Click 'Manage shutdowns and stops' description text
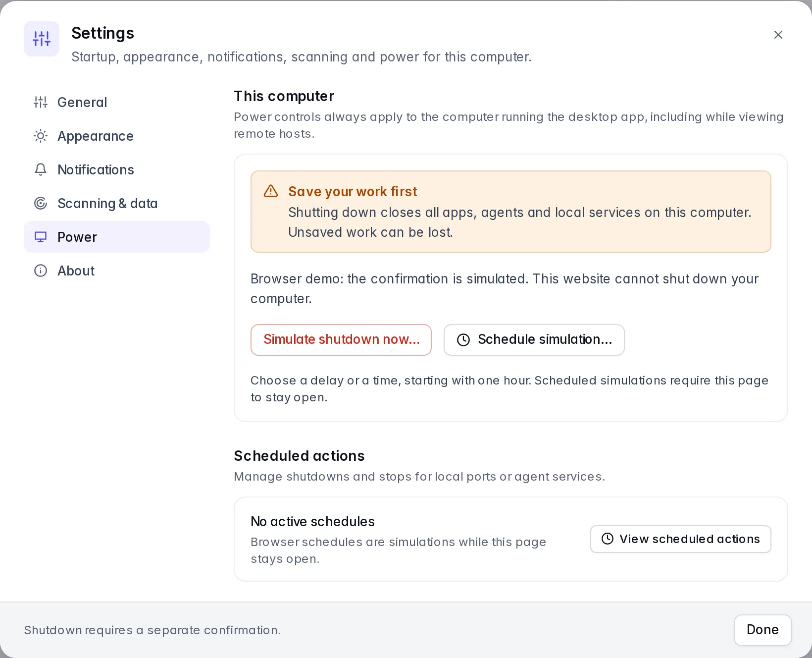This screenshot has width=812, height=658. (419, 477)
